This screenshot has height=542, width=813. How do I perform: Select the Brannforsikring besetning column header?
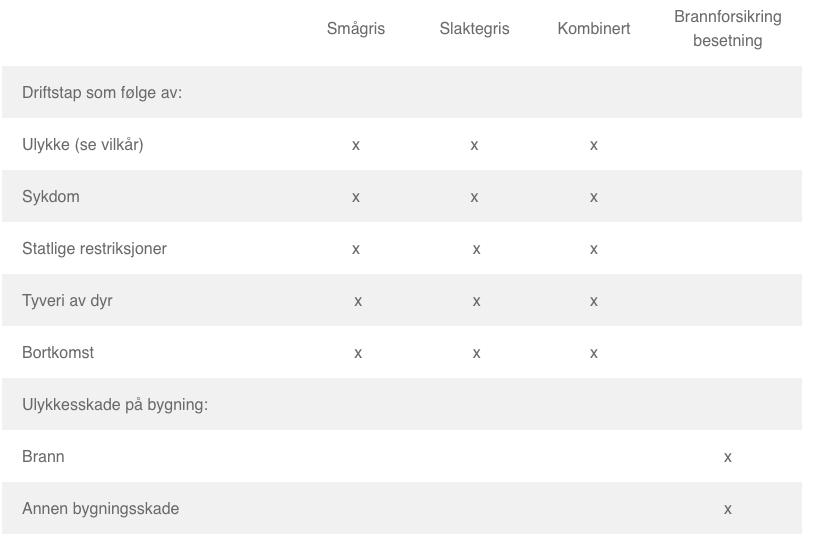click(x=727, y=29)
